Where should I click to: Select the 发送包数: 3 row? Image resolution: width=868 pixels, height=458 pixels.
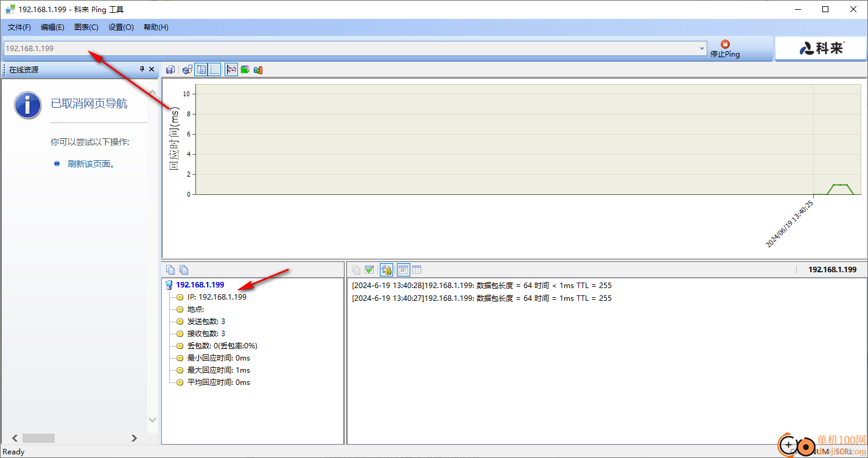tap(206, 322)
